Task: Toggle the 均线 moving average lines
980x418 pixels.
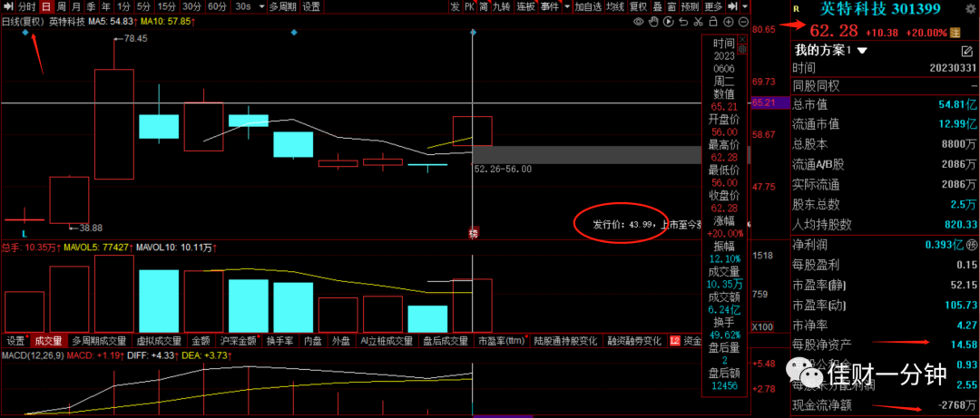Action: [615, 7]
